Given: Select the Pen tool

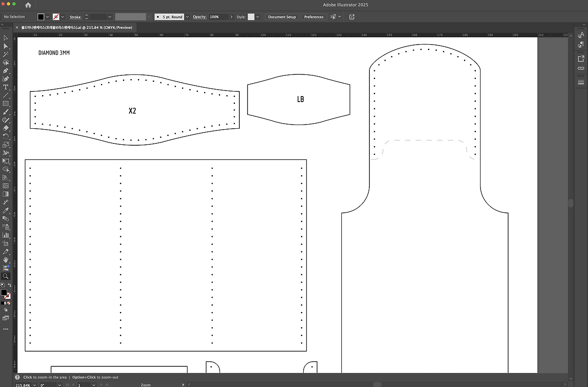Looking at the screenshot, I should coord(6,71).
